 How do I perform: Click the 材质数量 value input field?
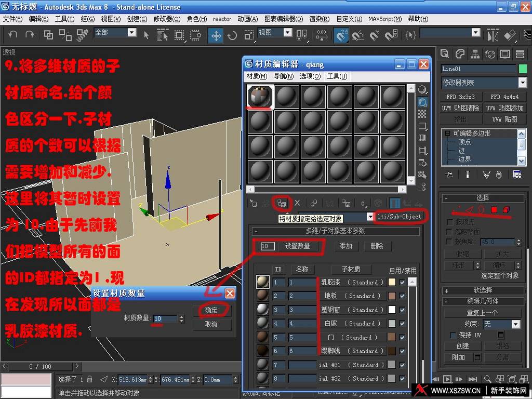165,318
